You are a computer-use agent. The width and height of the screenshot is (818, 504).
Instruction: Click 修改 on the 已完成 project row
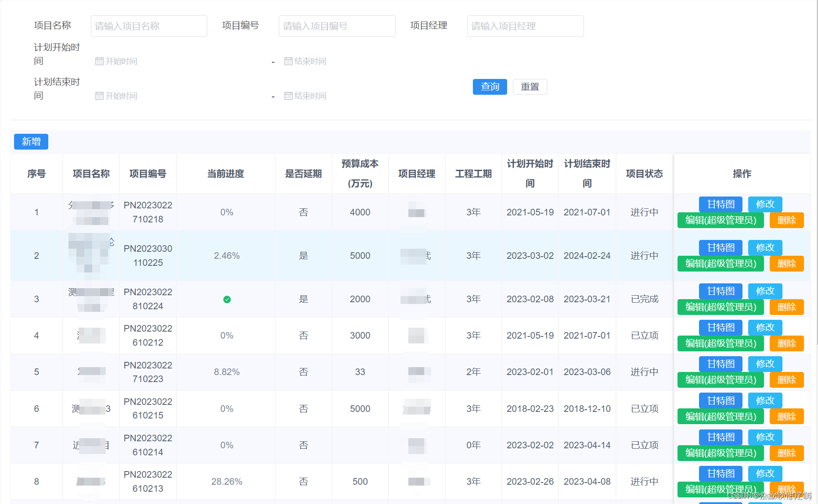coord(765,291)
